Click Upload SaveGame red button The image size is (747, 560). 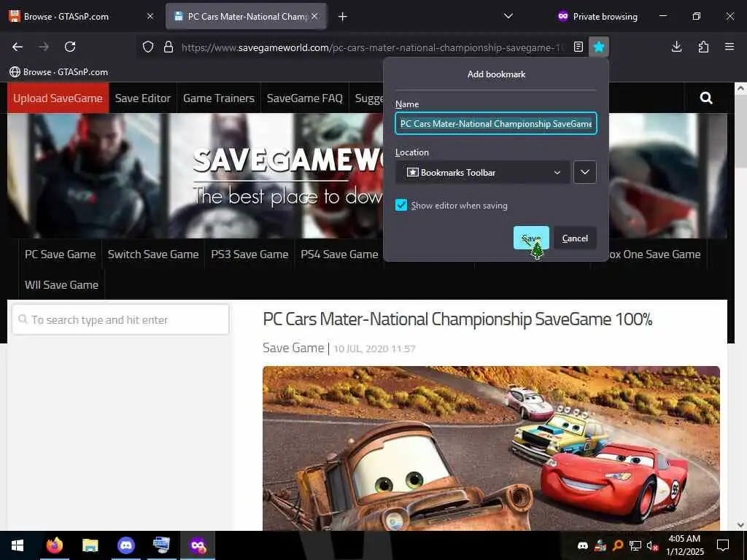58,98
